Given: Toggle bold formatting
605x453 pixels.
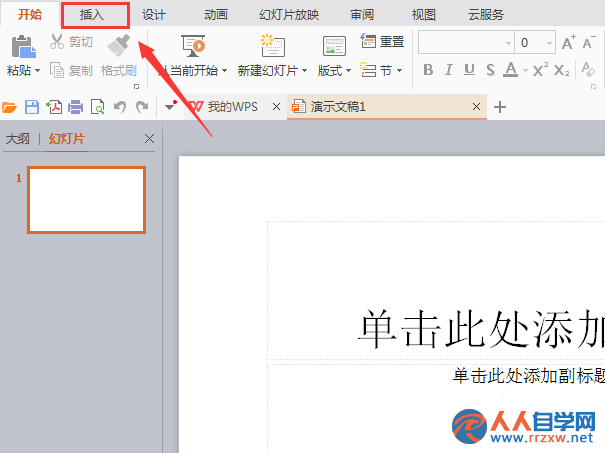Looking at the screenshot, I should tap(428, 70).
